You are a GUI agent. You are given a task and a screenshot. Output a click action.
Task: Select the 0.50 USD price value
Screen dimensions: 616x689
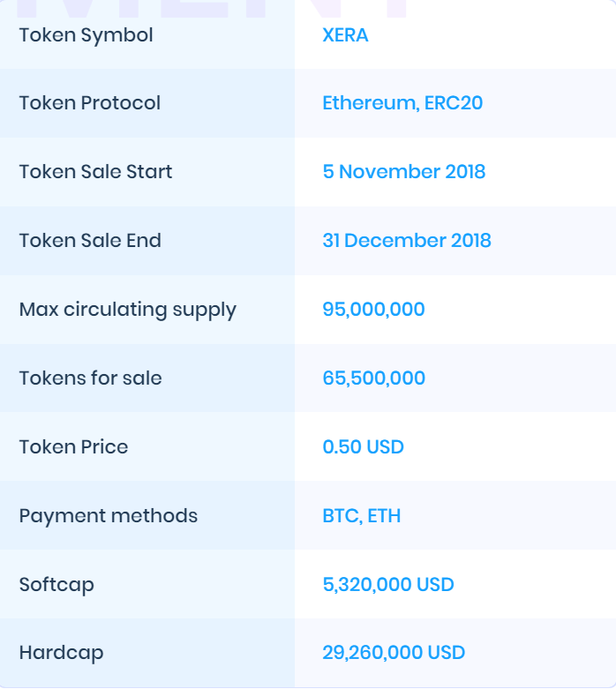click(x=364, y=447)
